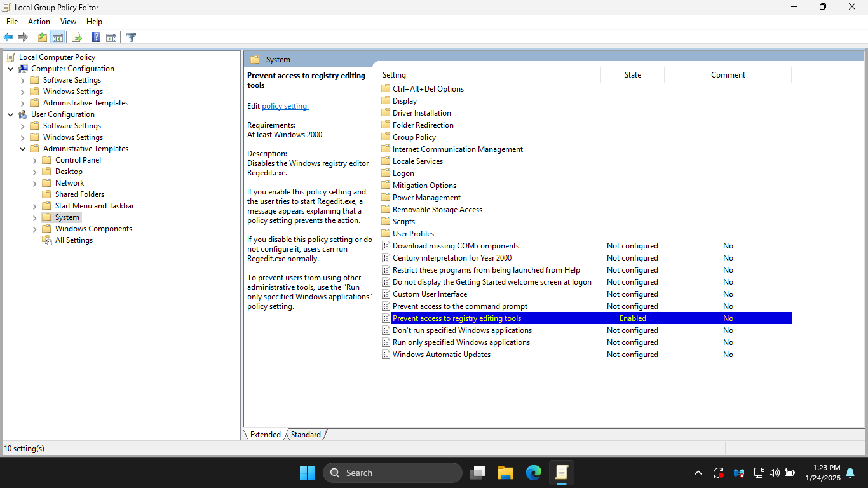The height and width of the screenshot is (488, 868).
Task: Collapse User Configuration Administrative Templates node
Action: 23,149
